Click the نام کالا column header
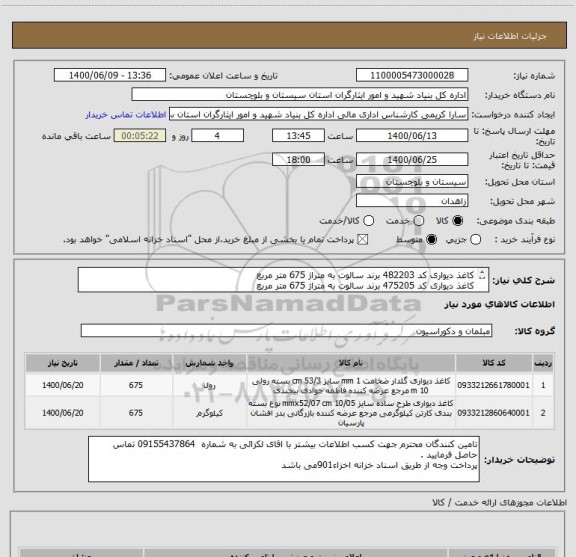Screen dimensions: 576x557 (351, 363)
